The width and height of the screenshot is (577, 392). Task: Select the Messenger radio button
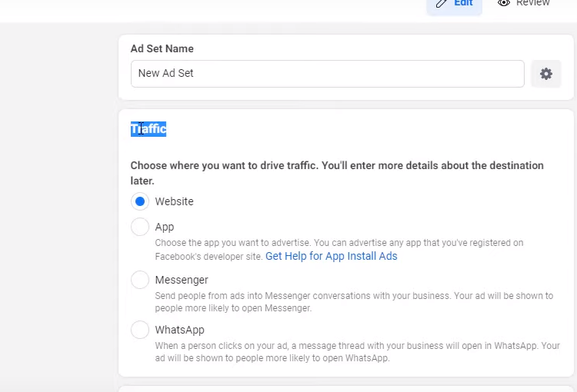point(140,280)
